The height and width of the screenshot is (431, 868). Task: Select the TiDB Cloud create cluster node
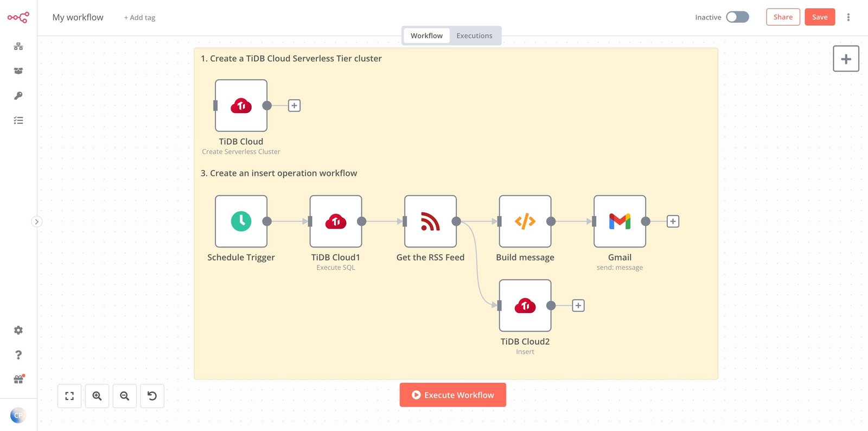[x=241, y=105]
